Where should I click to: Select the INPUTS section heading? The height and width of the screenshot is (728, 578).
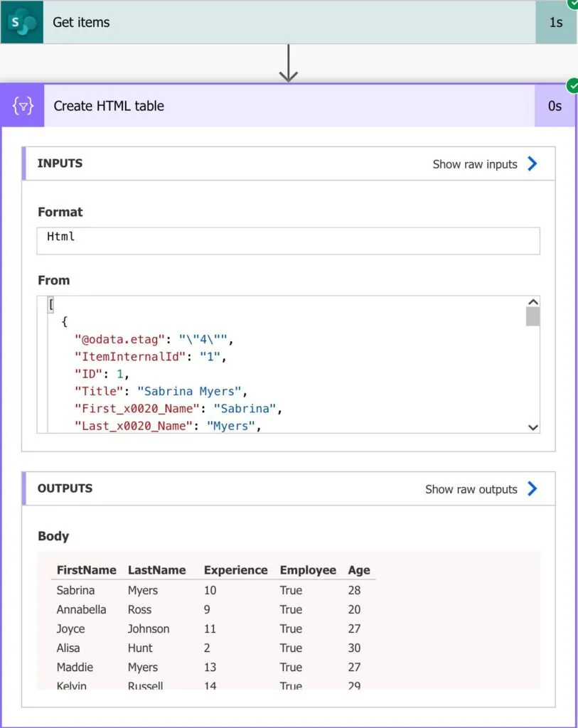tap(60, 164)
